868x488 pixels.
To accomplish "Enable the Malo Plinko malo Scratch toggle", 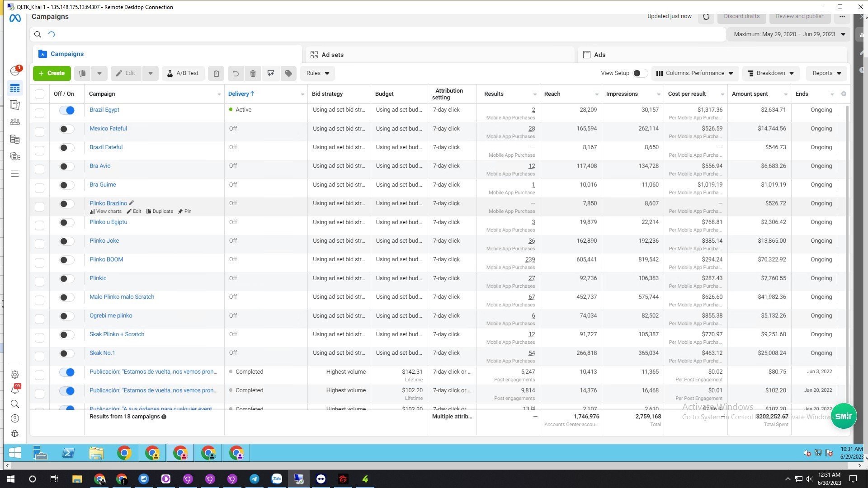I will click(67, 297).
